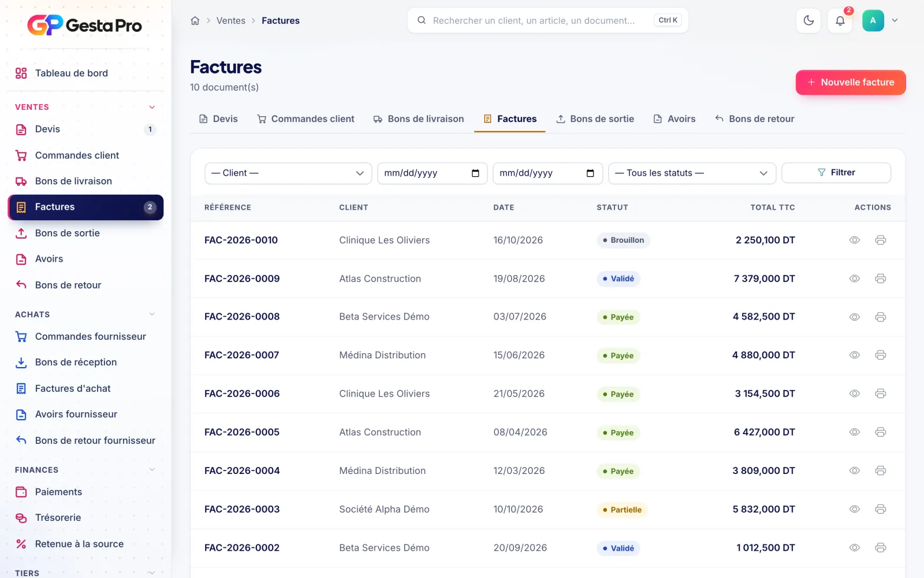The height and width of the screenshot is (578, 924).
Task: View invoice FAC-2026-0006 with eye icon
Action: point(855,394)
